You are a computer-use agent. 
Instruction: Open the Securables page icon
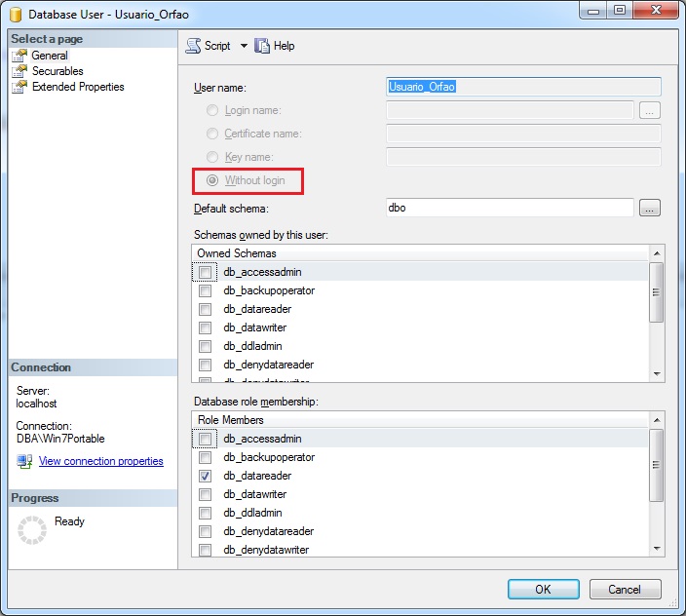tap(19, 71)
